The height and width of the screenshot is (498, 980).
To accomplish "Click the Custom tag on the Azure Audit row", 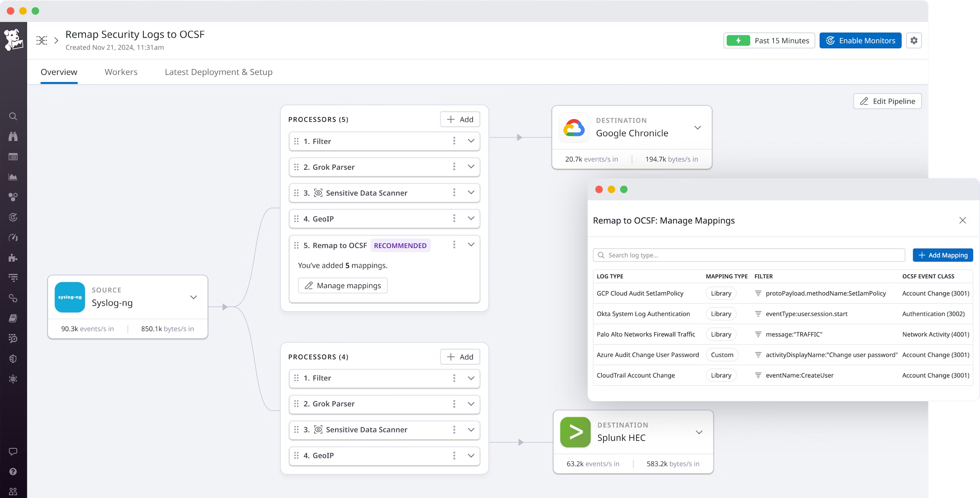I will 722,355.
